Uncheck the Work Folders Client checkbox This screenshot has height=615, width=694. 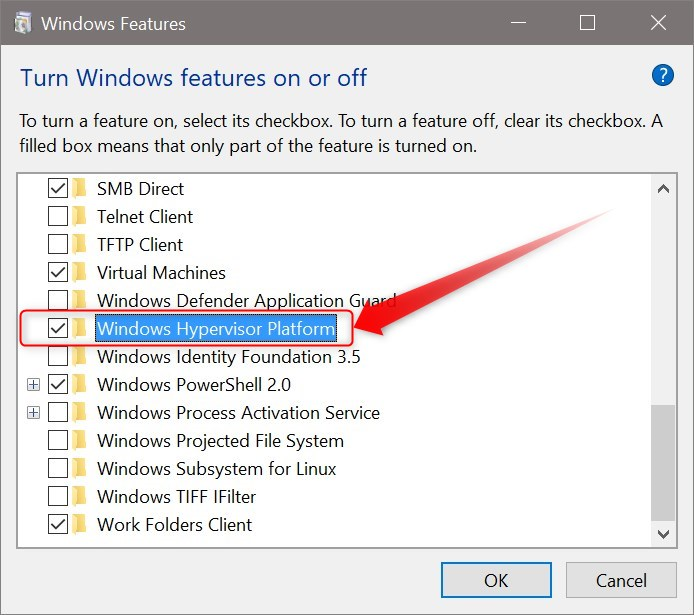[x=58, y=524]
